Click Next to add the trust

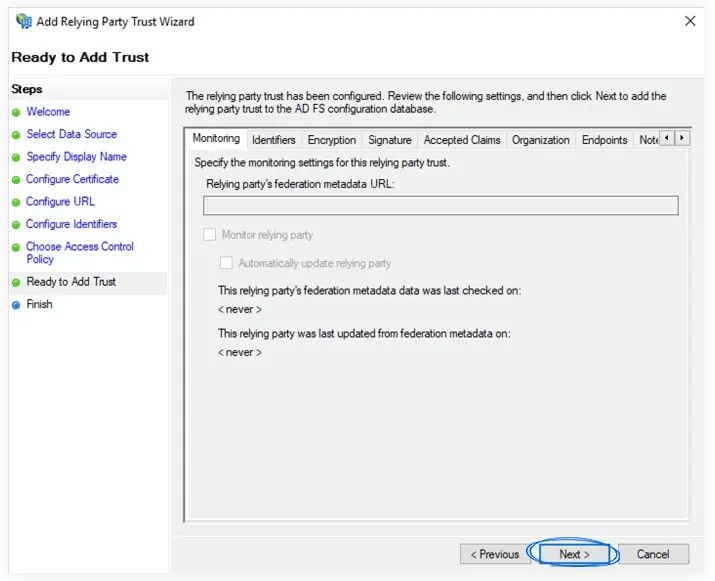point(574,554)
